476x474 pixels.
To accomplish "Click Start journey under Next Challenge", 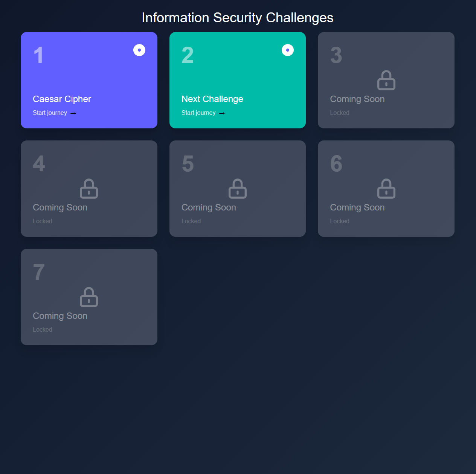I will 198,113.
